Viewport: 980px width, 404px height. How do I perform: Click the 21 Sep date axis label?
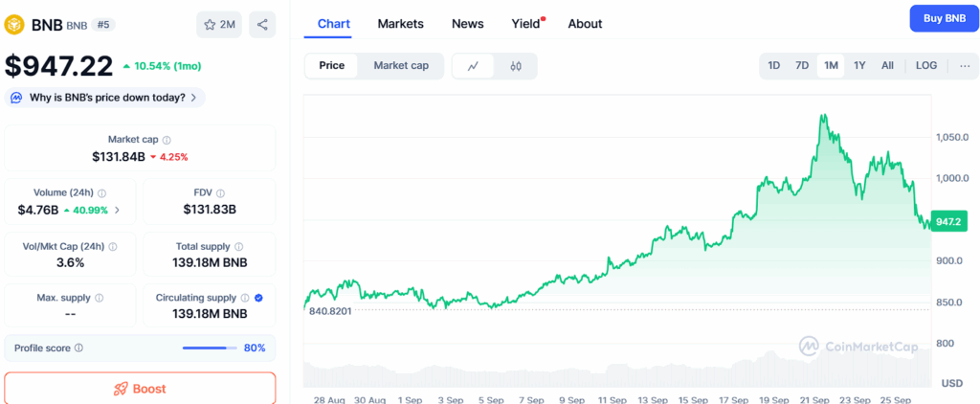coord(813,399)
